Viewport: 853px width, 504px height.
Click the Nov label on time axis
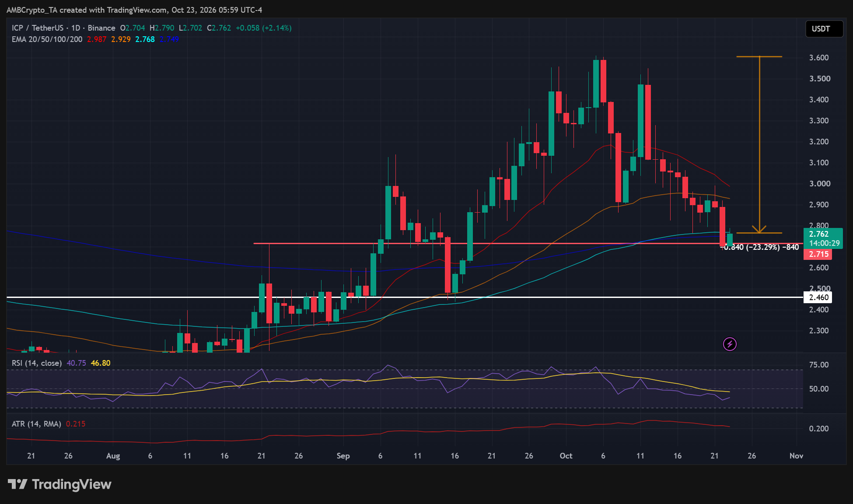point(797,456)
